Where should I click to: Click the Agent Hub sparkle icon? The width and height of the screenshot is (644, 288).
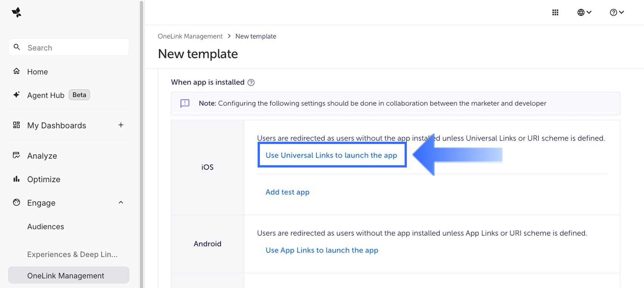coord(16,95)
